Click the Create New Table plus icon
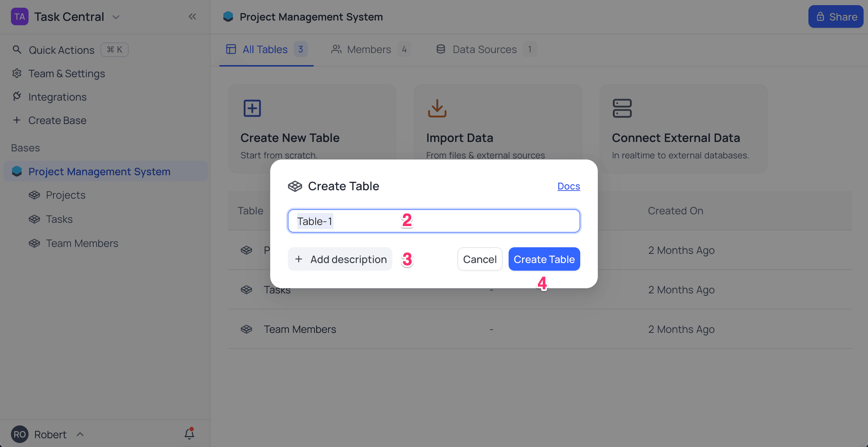 [x=252, y=108]
